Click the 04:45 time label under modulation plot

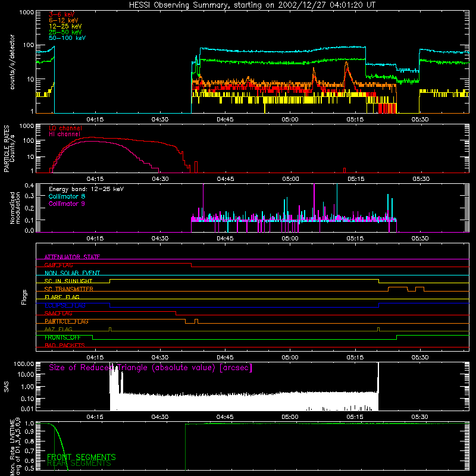click(x=225, y=239)
